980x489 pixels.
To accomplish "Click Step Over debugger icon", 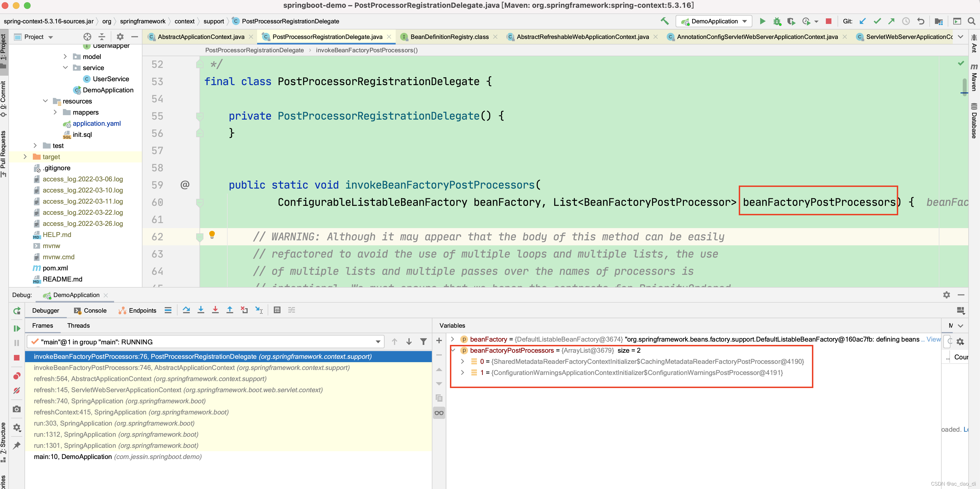I will [x=186, y=310].
